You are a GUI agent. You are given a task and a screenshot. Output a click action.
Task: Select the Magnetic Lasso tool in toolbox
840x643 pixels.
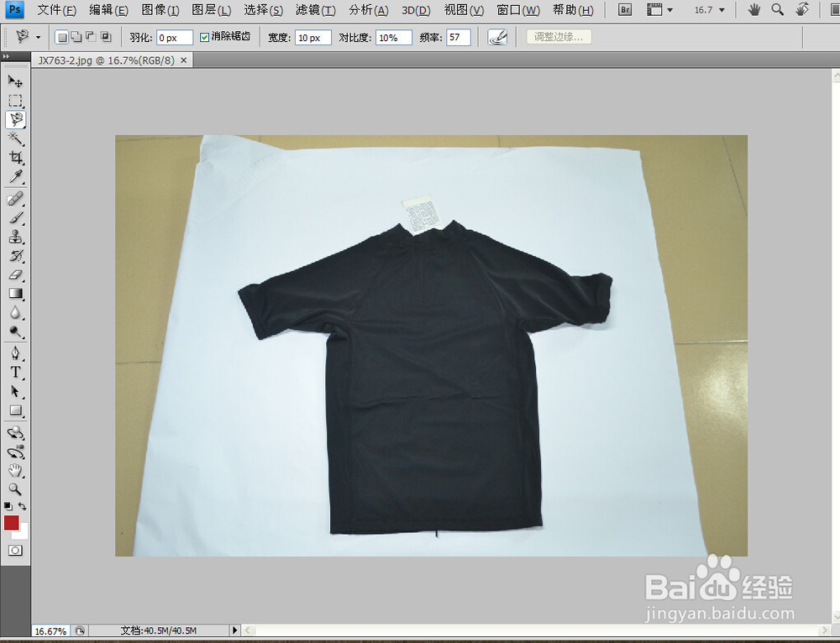click(15, 119)
